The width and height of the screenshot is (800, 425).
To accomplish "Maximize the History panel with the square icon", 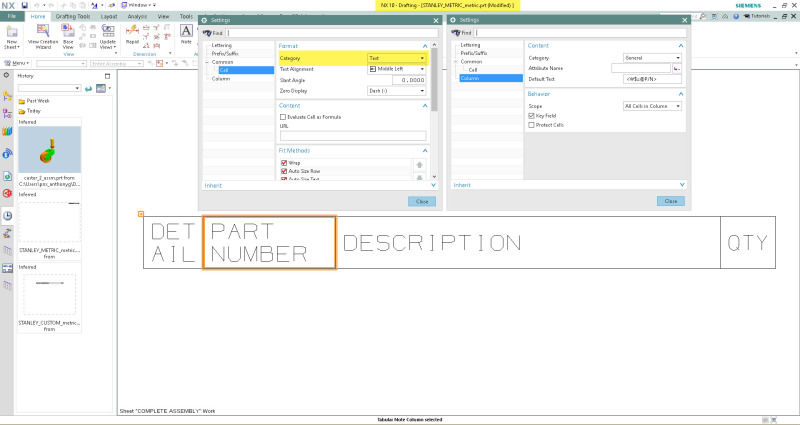I will (x=107, y=76).
